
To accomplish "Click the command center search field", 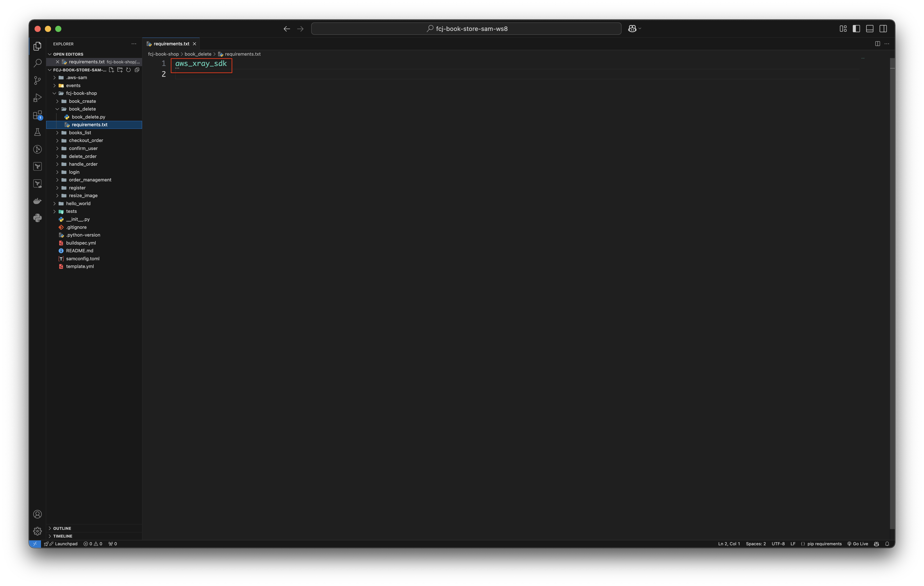I will tap(466, 29).
